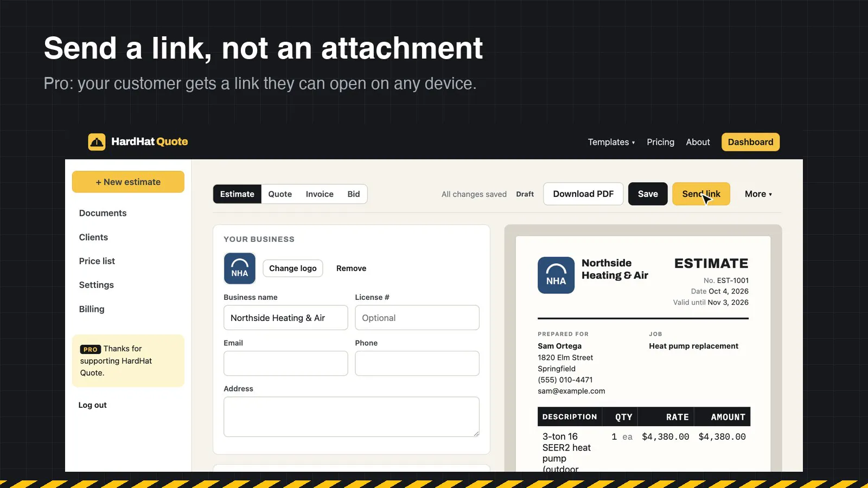Click the 'YOUR BUSINESS' section heading
868x488 pixels.
click(x=259, y=239)
